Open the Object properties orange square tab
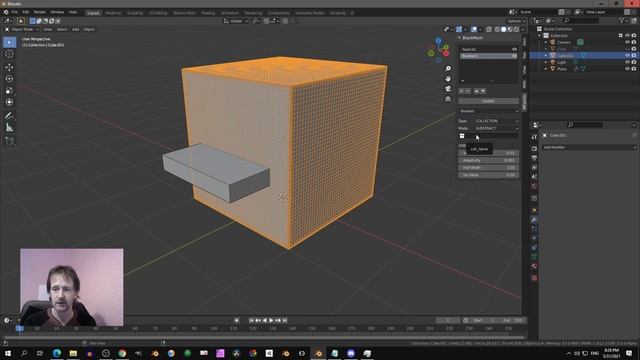 pyautogui.click(x=534, y=210)
